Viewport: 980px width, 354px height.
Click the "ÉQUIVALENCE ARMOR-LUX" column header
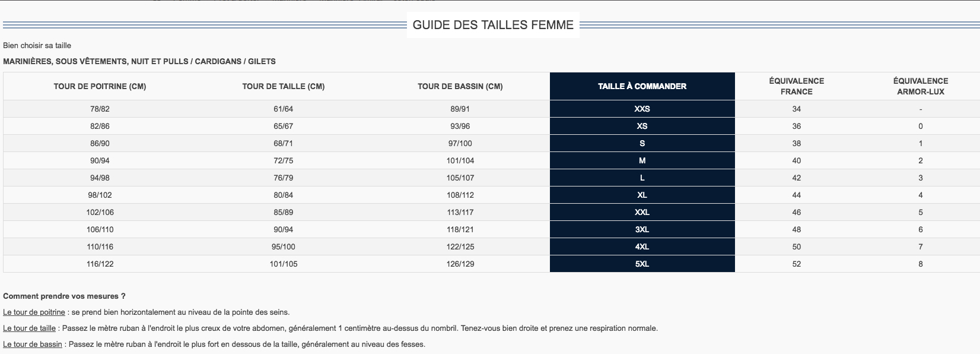[x=921, y=86]
